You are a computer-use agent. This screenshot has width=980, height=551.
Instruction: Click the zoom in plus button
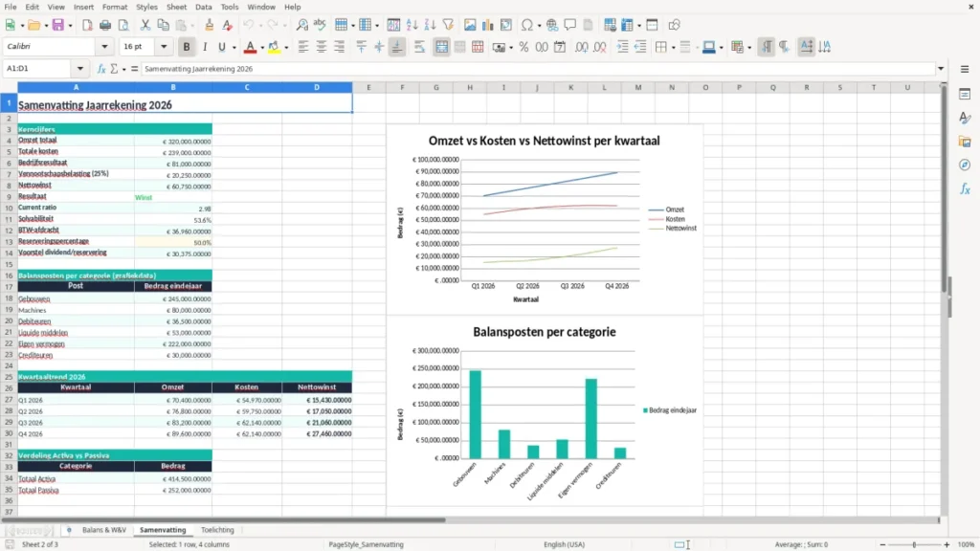[x=947, y=544]
